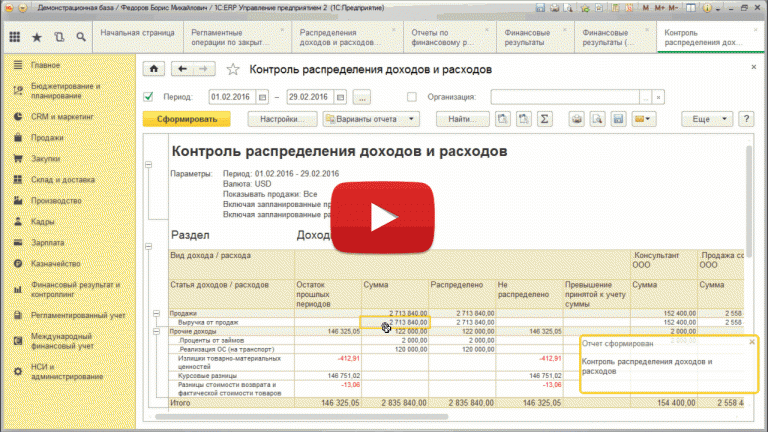The width and height of the screenshot is (768, 432).
Task: Open organization selection ellipsis in field
Action: [646, 97]
